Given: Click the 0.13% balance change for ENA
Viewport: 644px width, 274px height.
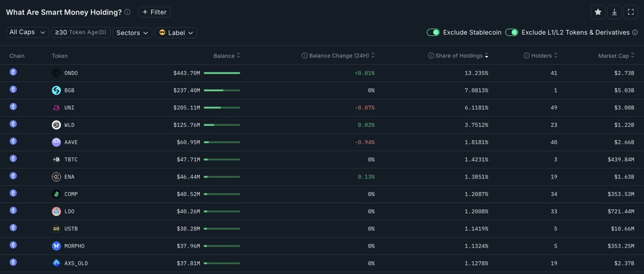Looking at the screenshot, I should (x=366, y=177).
